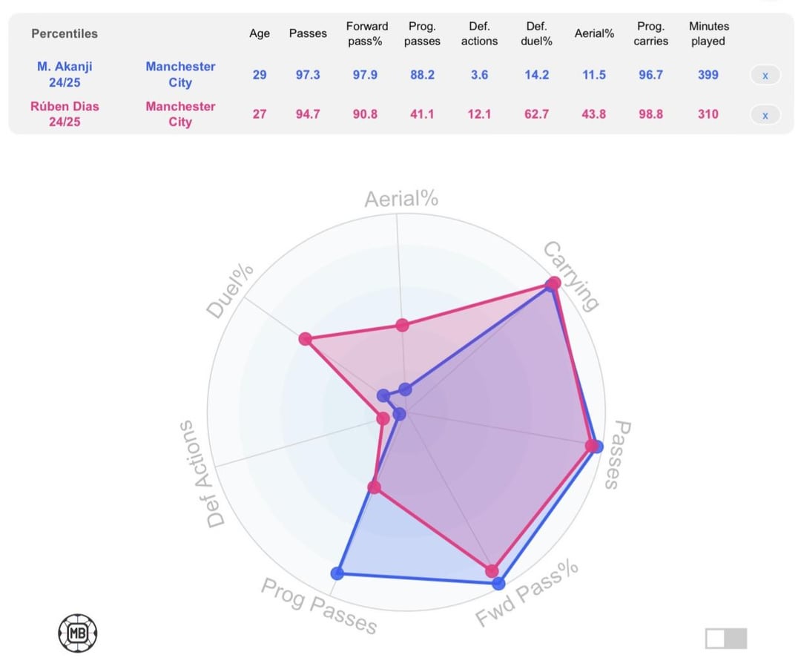801x672 pixels.
Task: Sort by Forward pass% column header
Action: (x=366, y=33)
